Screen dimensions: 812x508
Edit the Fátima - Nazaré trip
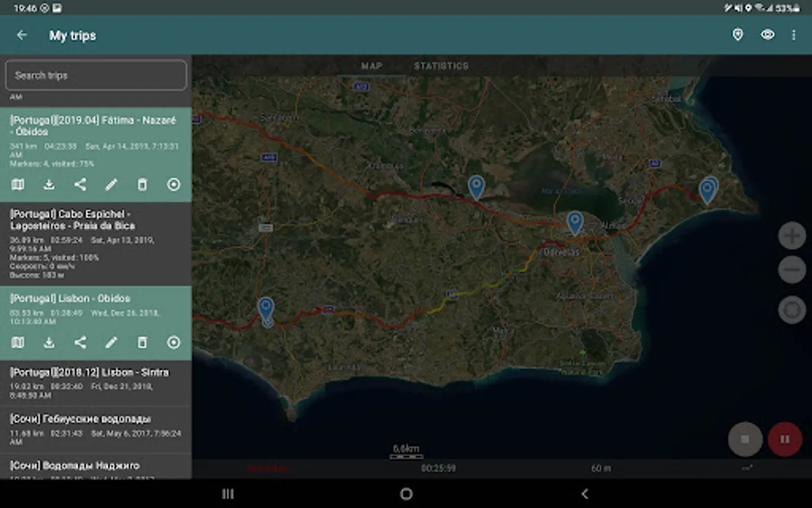pyautogui.click(x=111, y=185)
